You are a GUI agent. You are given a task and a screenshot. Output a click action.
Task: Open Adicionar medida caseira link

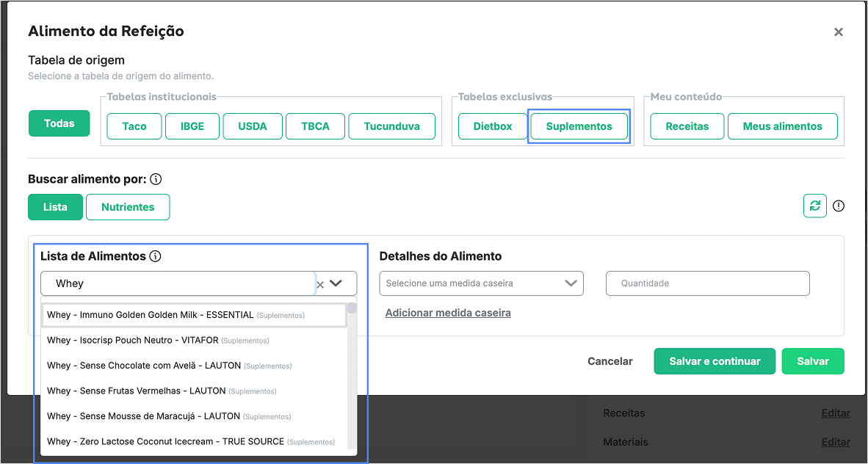(448, 313)
